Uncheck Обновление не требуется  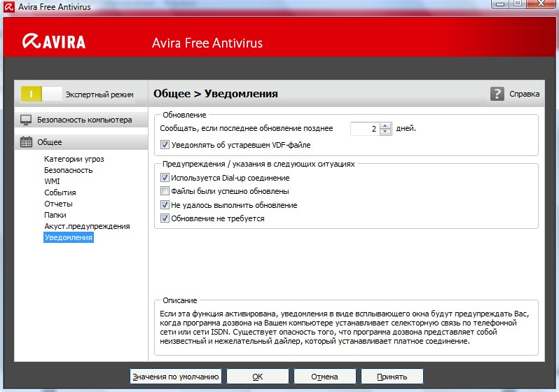[165, 218]
